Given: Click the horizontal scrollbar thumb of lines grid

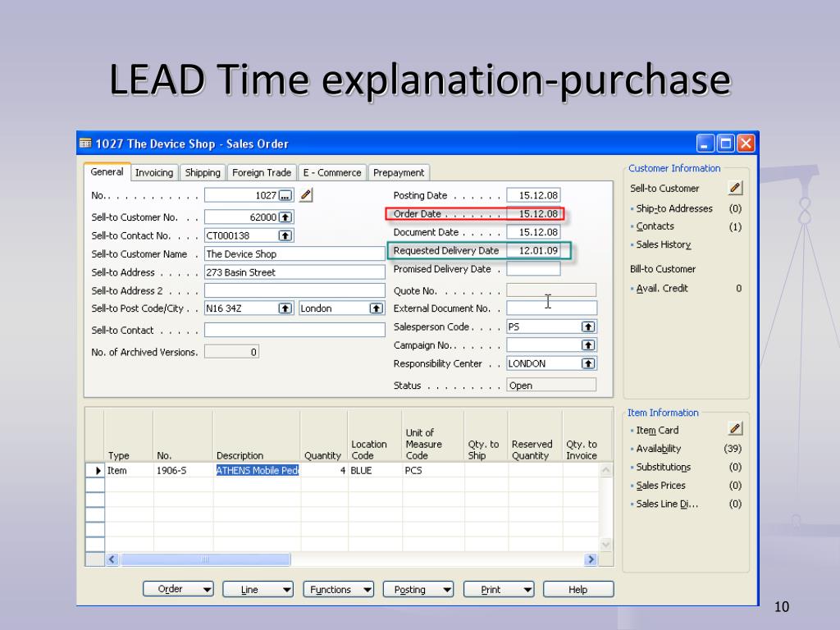Looking at the screenshot, I should point(205,559).
